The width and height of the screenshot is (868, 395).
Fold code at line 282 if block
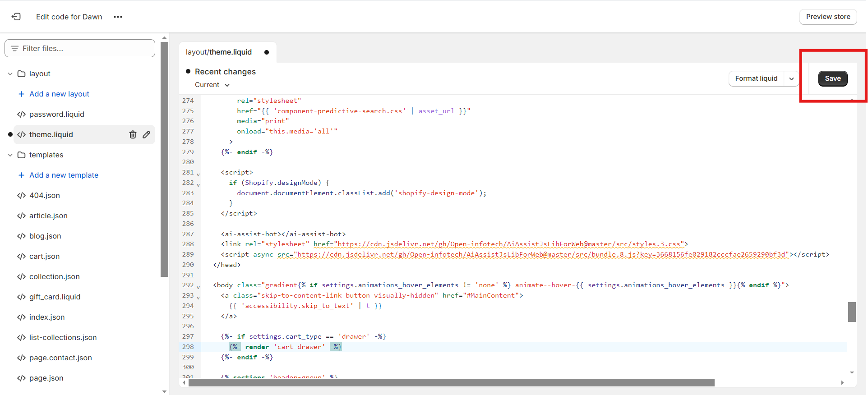point(198,184)
